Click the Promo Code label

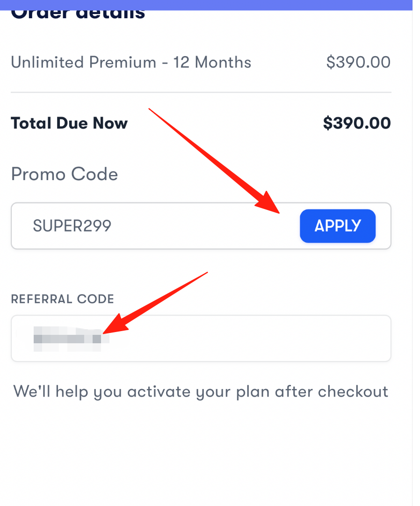click(65, 174)
